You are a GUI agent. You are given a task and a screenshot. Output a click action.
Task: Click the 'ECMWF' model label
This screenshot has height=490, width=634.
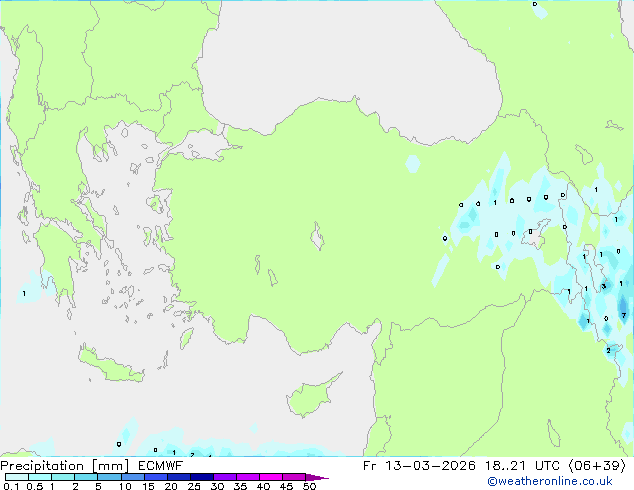(x=161, y=466)
